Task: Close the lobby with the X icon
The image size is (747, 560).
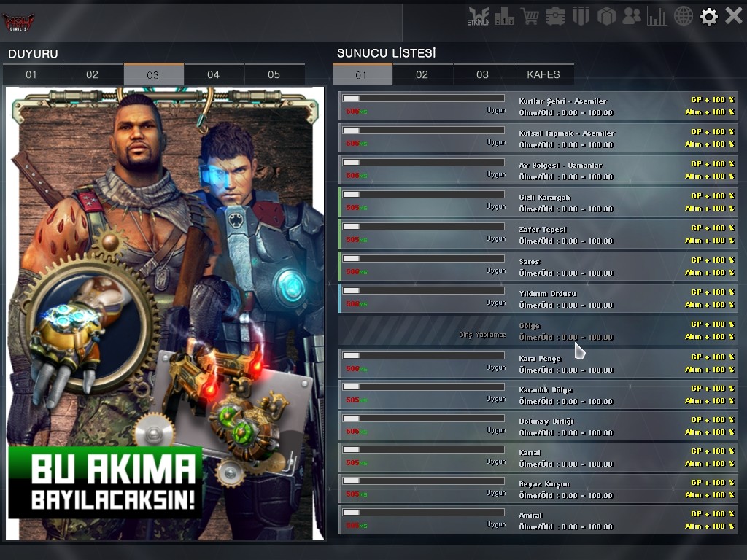Action: click(734, 16)
